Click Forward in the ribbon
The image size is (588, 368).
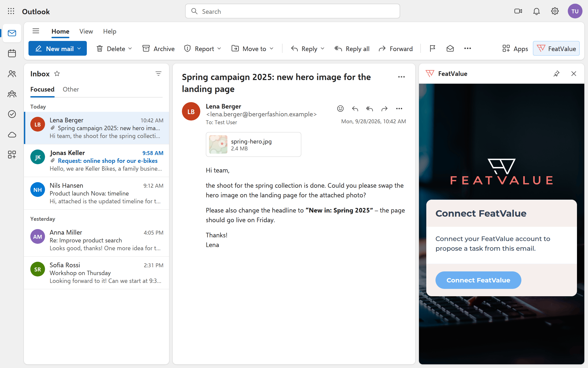coord(396,49)
